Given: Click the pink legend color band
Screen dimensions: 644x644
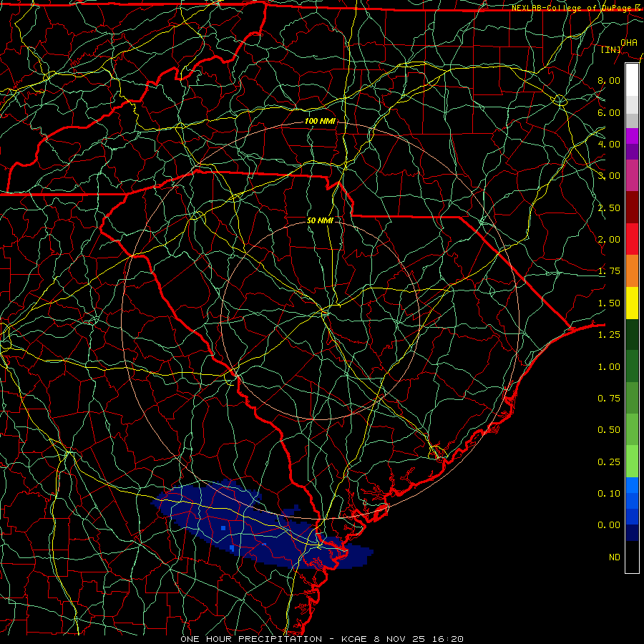Looking at the screenshot, I should click(x=632, y=175).
